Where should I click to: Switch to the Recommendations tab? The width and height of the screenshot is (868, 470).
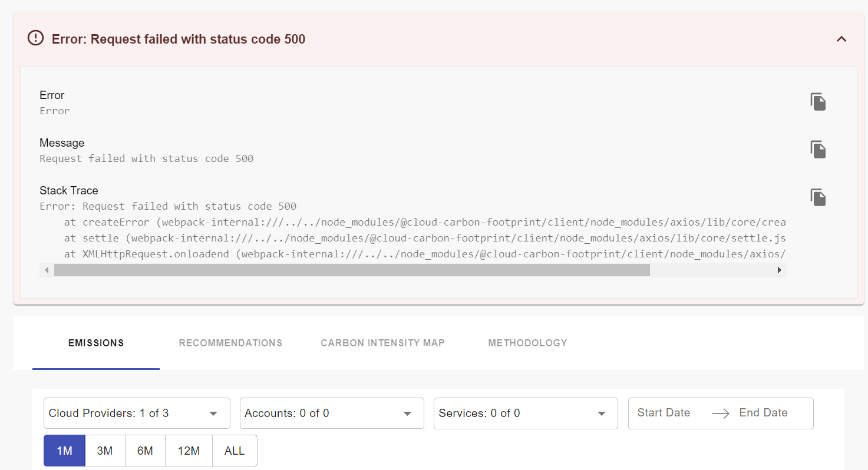tap(230, 342)
